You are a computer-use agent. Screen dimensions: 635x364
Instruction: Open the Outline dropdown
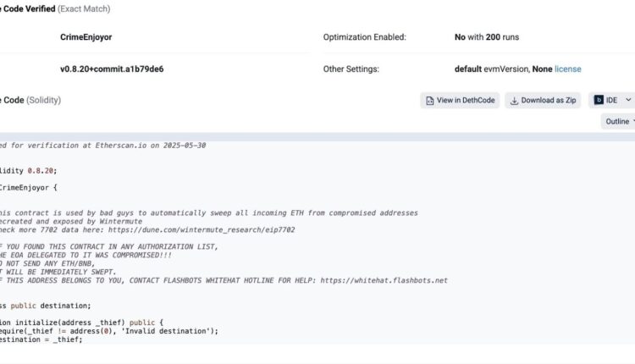coord(620,121)
